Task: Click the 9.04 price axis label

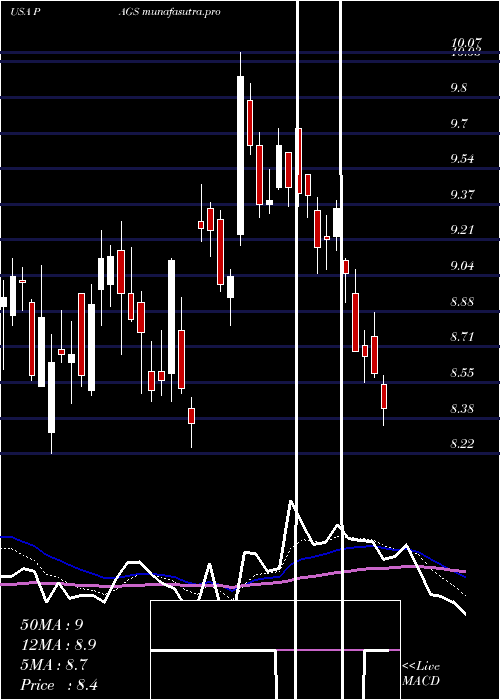Action: point(462,266)
